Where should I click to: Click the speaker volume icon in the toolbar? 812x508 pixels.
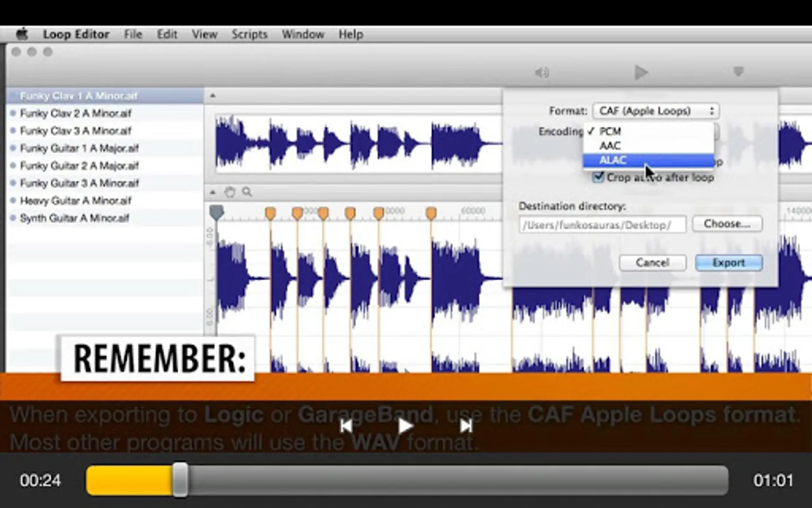click(x=542, y=72)
